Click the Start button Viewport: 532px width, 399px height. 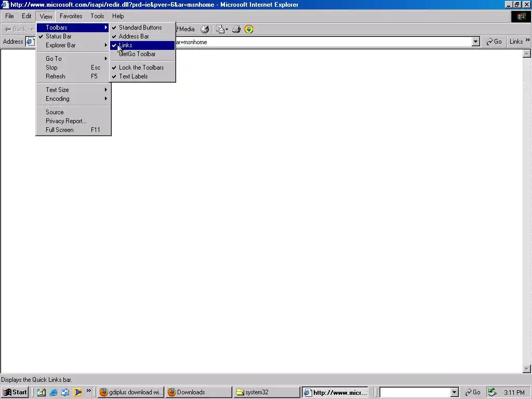tap(15, 392)
